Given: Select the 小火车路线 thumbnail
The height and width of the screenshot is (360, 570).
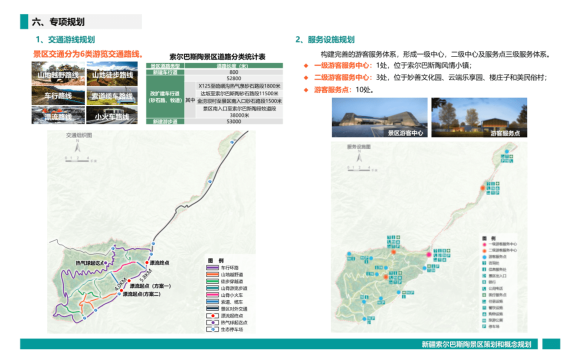Looking at the screenshot, I should tap(112, 115).
